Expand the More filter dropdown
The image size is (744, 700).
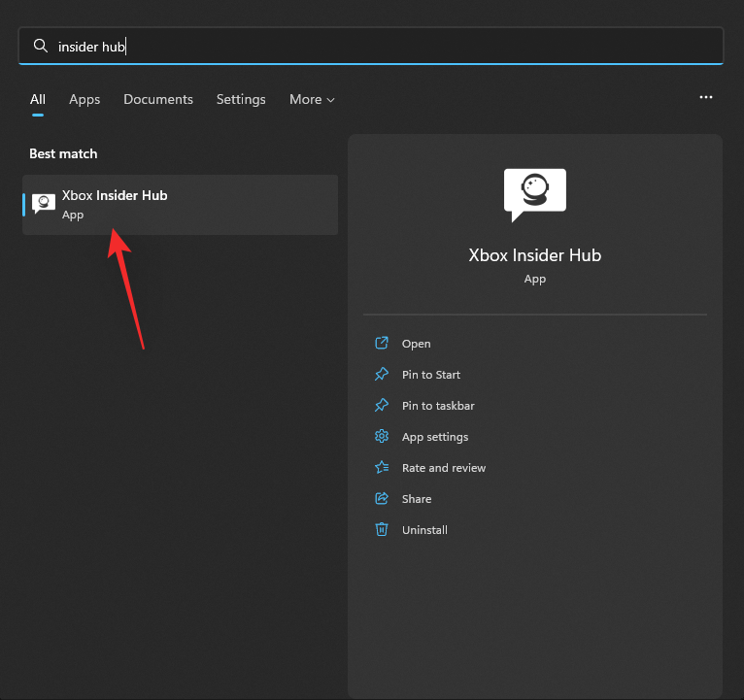click(312, 99)
